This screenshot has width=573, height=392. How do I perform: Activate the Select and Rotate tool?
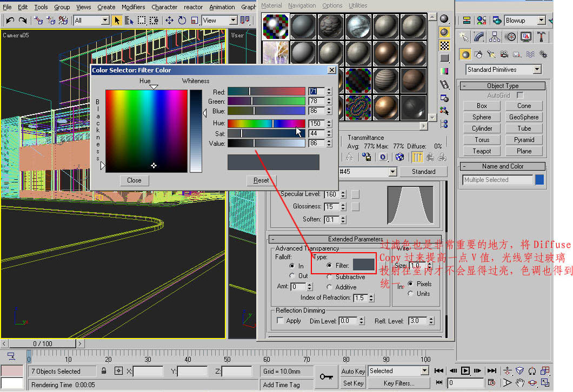(182, 21)
